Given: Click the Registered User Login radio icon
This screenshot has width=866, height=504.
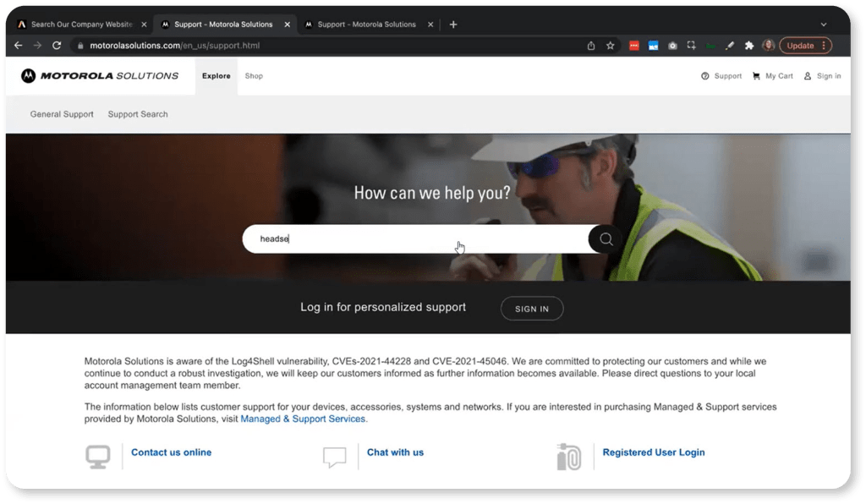Looking at the screenshot, I should 568,455.
